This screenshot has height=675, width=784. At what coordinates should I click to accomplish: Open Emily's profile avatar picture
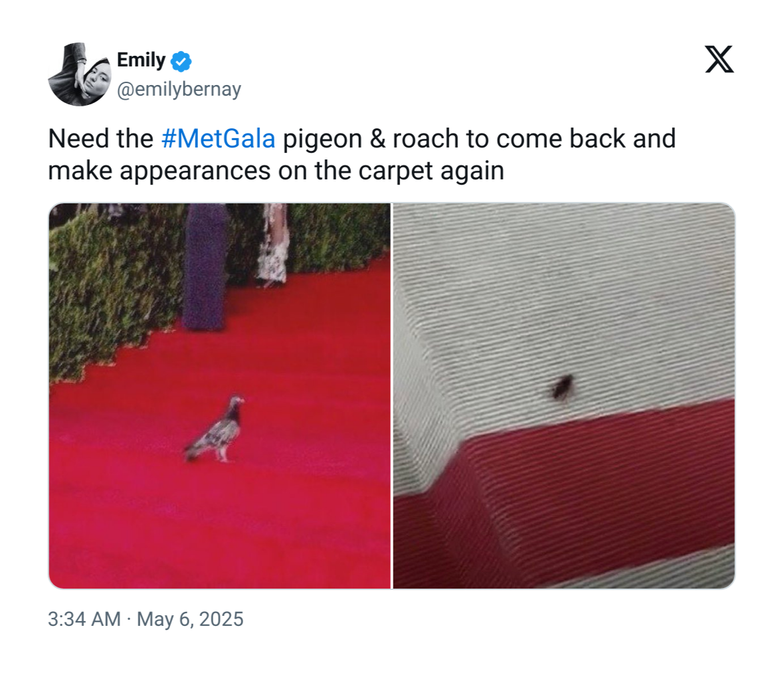click(80, 74)
